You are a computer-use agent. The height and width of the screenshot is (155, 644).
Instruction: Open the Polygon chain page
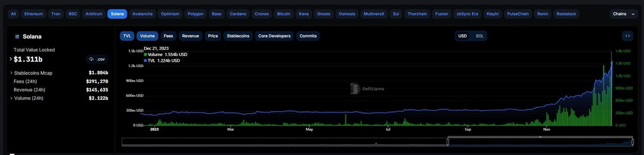pos(196,14)
